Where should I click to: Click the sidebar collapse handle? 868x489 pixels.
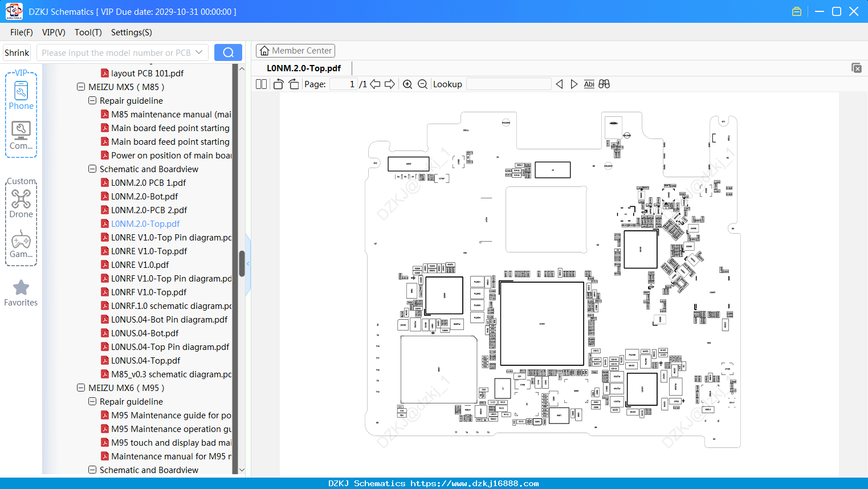click(x=248, y=264)
